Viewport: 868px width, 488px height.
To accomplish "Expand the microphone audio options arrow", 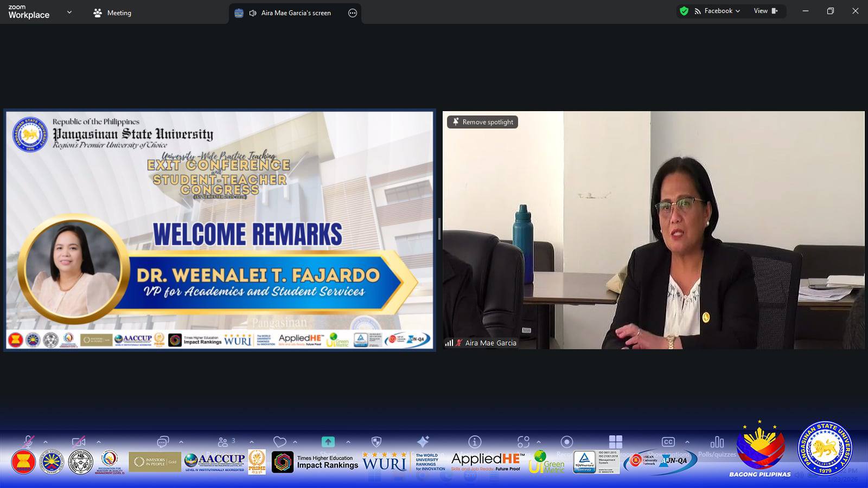I will pyautogui.click(x=46, y=442).
